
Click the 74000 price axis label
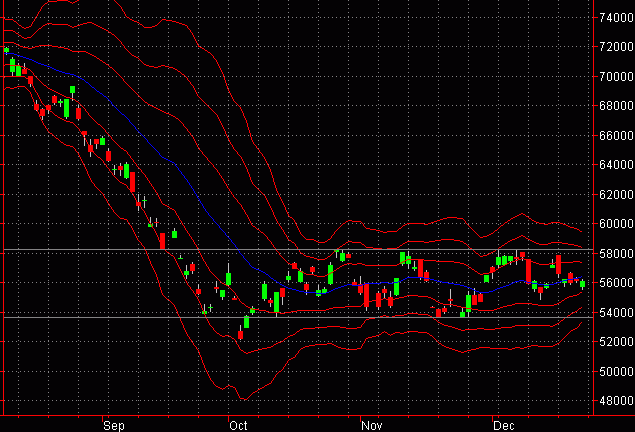coord(616,18)
